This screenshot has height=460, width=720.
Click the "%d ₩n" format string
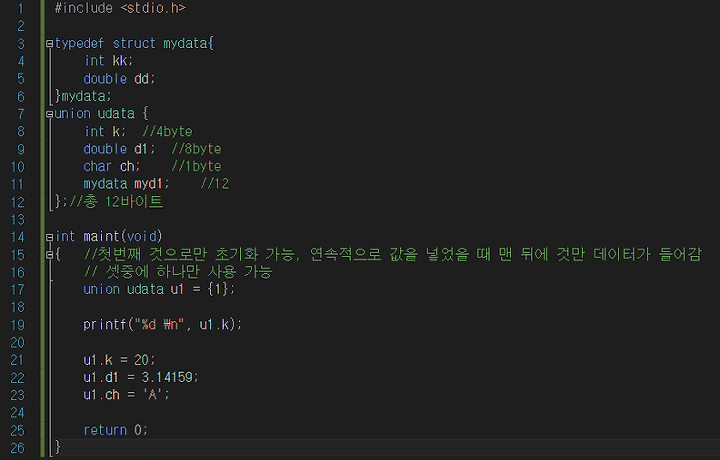click(x=159, y=325)
